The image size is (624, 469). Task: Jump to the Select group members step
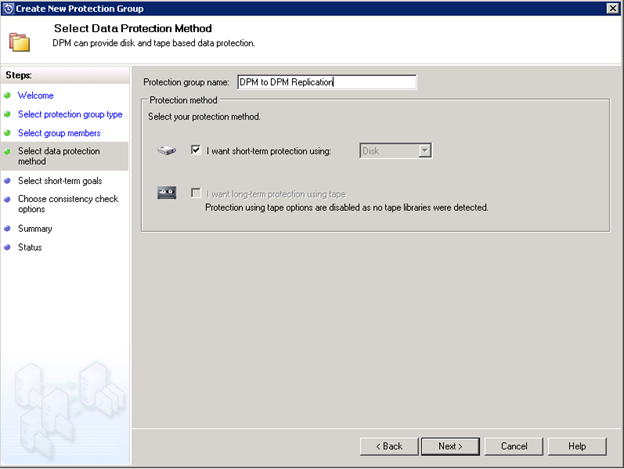click(59, 133)
